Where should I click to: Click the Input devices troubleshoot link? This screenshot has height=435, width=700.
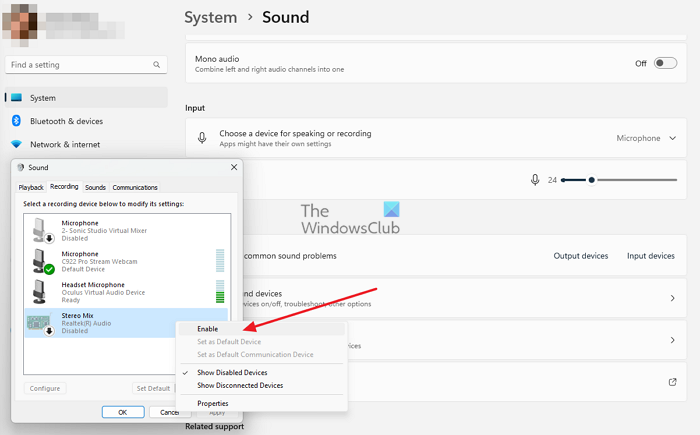[650, 256]
